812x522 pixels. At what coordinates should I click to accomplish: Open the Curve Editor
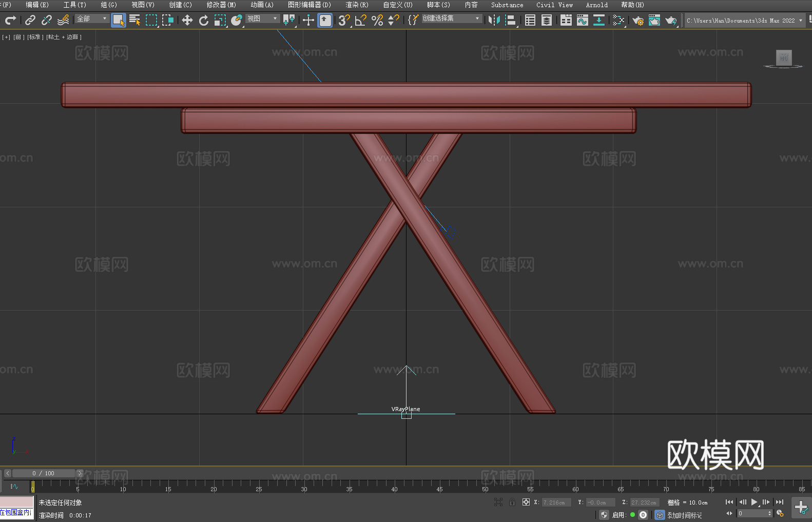[583, 20]
